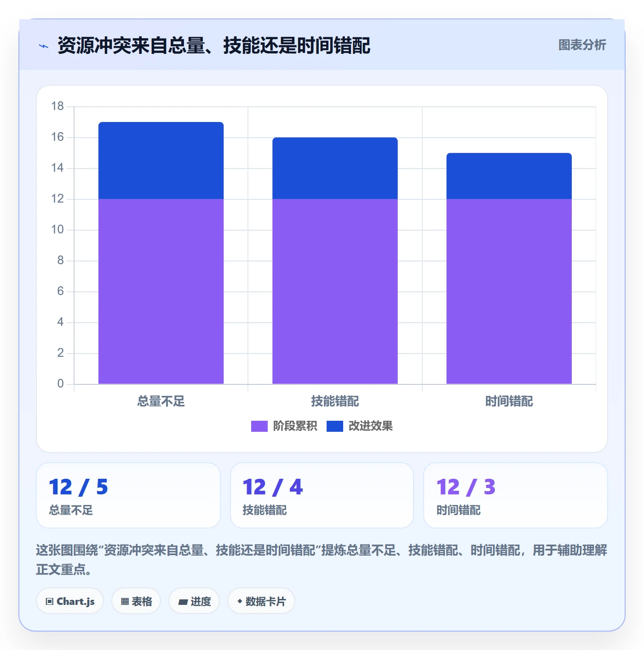Click the title 资源冲突来自总量、技能还是时间错配

pos(214,46)
